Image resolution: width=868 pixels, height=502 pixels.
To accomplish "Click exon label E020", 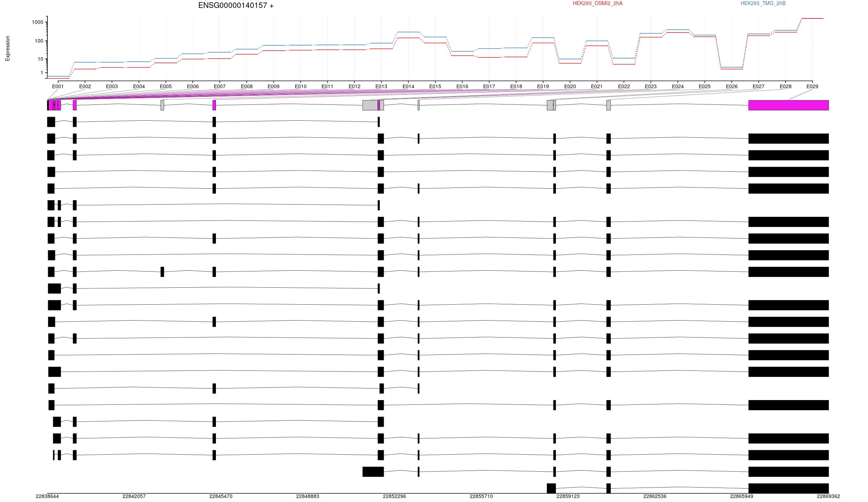I will pos(570,86).
